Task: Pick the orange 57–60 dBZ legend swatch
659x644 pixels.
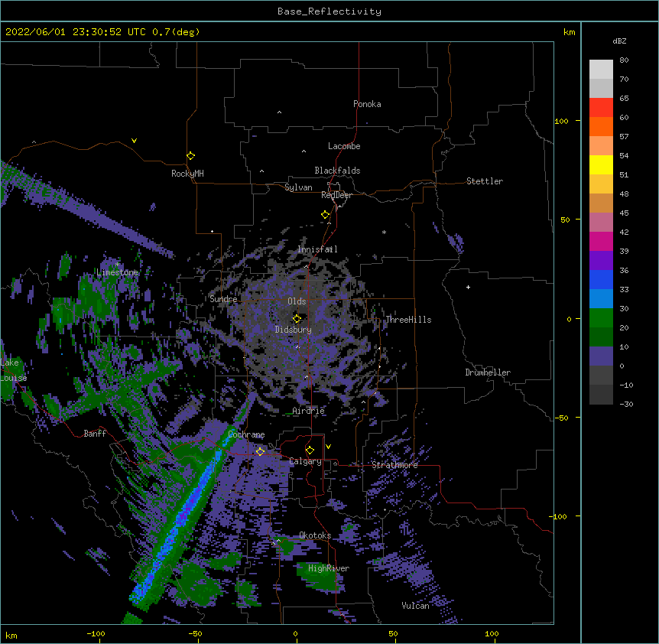Action: [601, 126]
